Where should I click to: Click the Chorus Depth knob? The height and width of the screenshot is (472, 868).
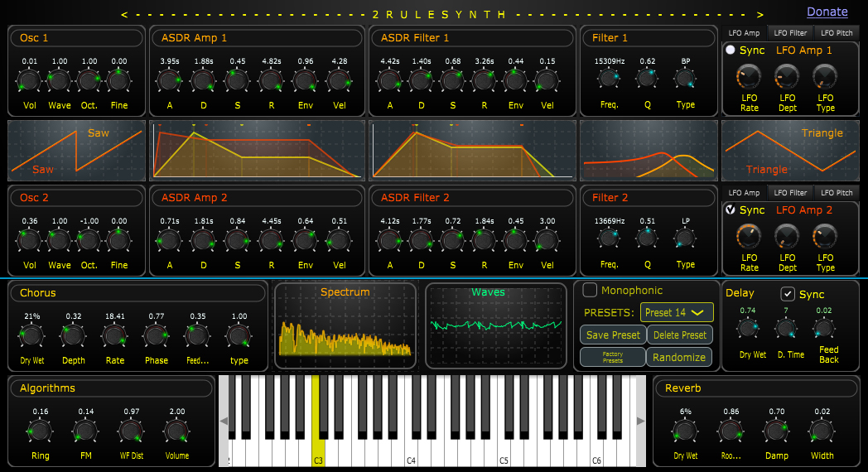tap(73, 336)
